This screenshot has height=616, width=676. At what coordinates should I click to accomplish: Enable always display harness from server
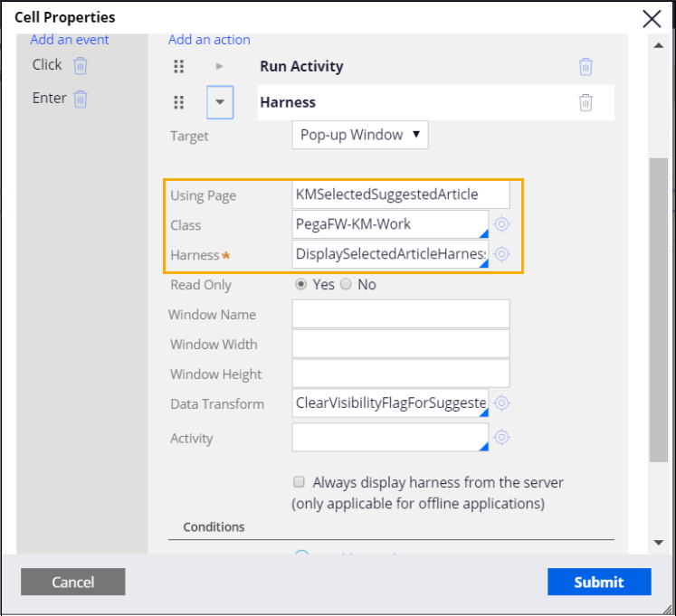click(x=299, y=483)
